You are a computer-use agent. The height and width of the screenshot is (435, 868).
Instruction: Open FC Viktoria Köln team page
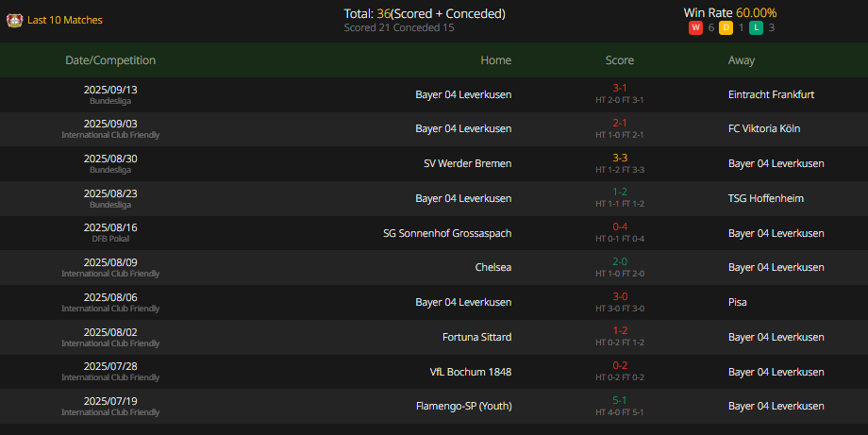(764, 128)
